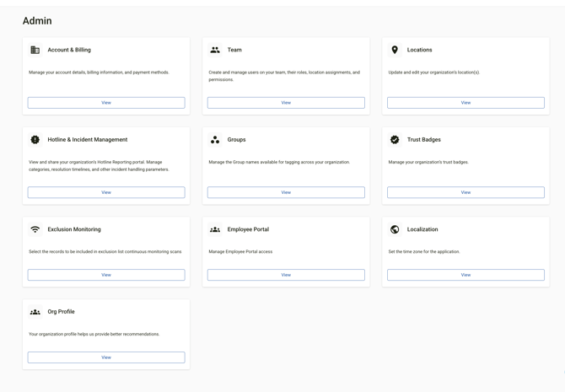
Task: Open Locations via its View button
Action: click(x=465, y=103)
